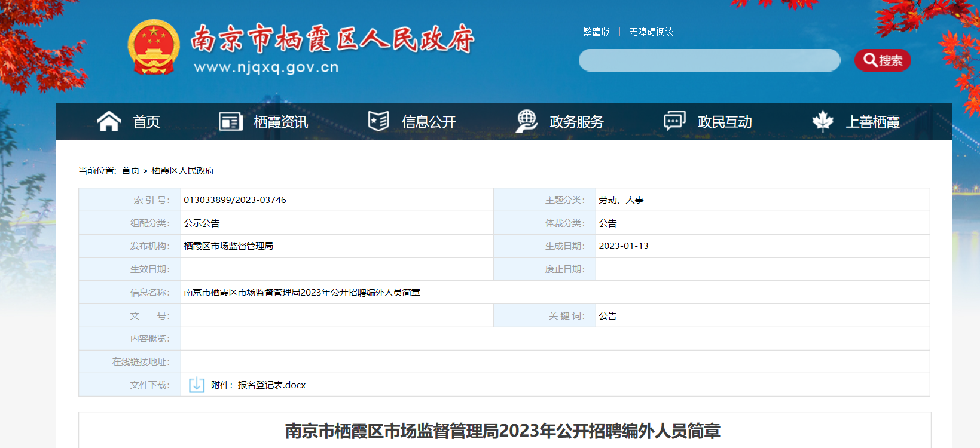
Task: Open 政民互动 navigation item
Action: click(725, 122)
